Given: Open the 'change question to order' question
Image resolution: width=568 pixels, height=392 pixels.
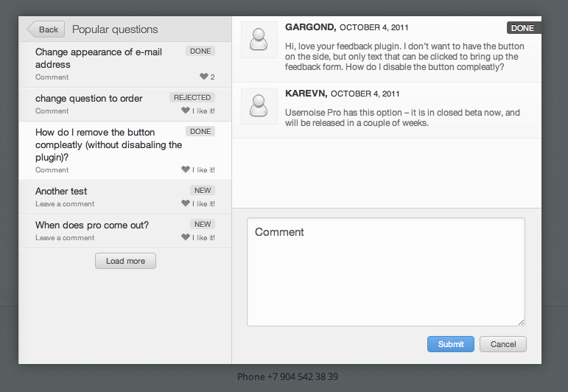Looking at the screenshot, I should pos(89,99).
